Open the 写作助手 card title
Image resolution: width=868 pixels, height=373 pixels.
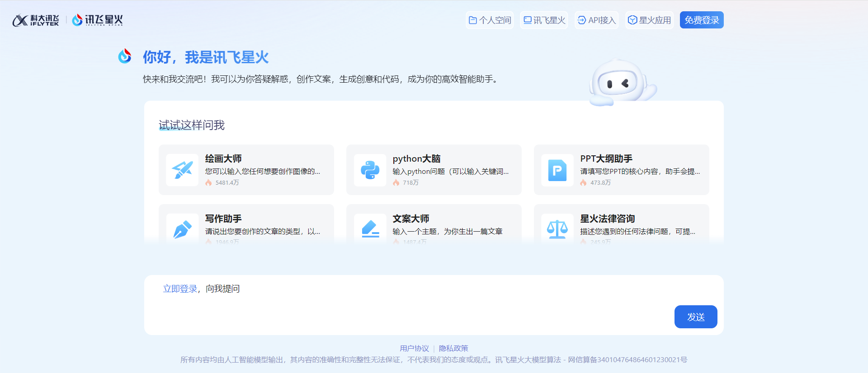click(x=223, y=219)
